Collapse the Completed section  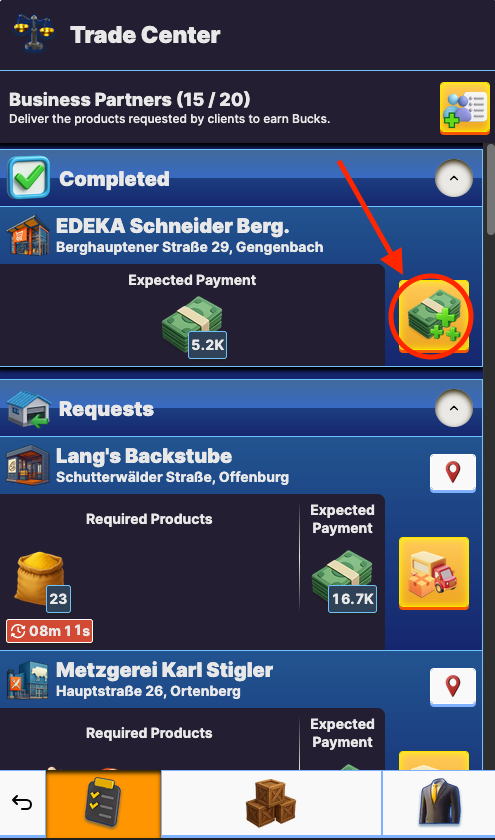(x=454, y=179)
